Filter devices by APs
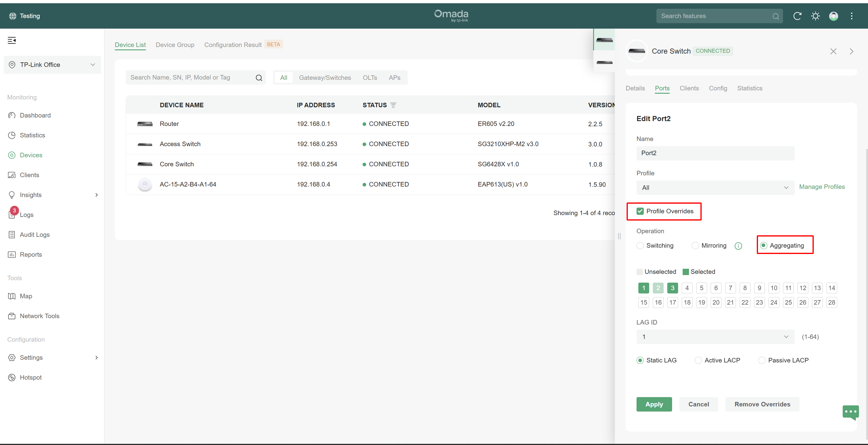This screenshot has width=868, height=445. 394,78
